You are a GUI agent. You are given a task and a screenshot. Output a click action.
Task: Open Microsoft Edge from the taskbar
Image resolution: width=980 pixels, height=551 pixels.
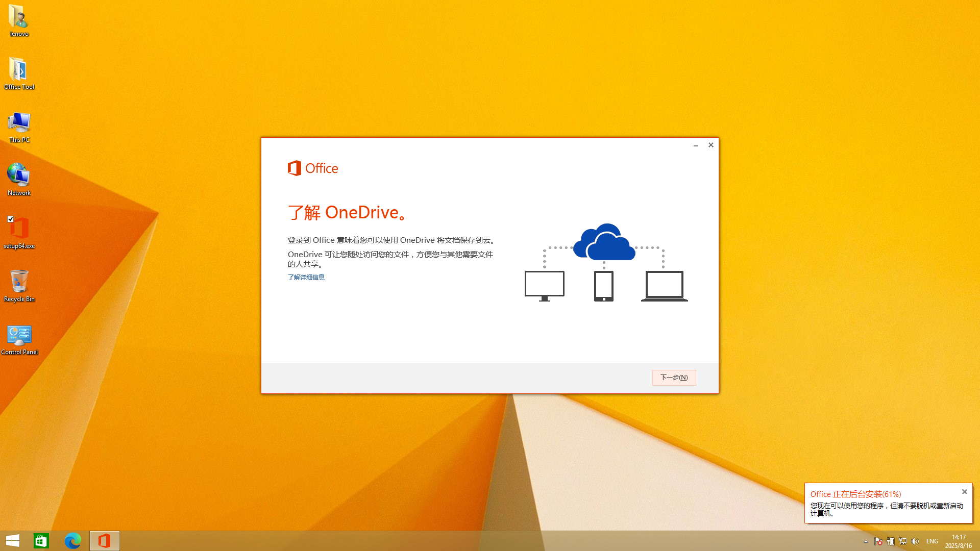[x=73, y=541]
